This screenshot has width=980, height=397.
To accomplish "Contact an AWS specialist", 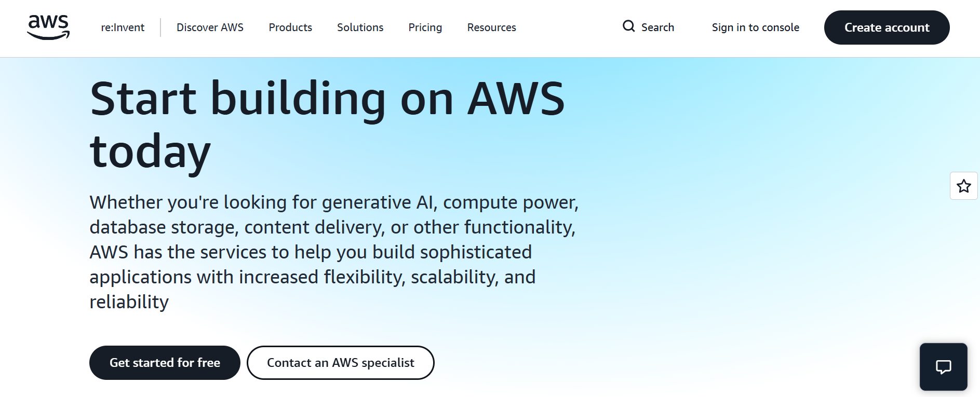I will point(340,363).
